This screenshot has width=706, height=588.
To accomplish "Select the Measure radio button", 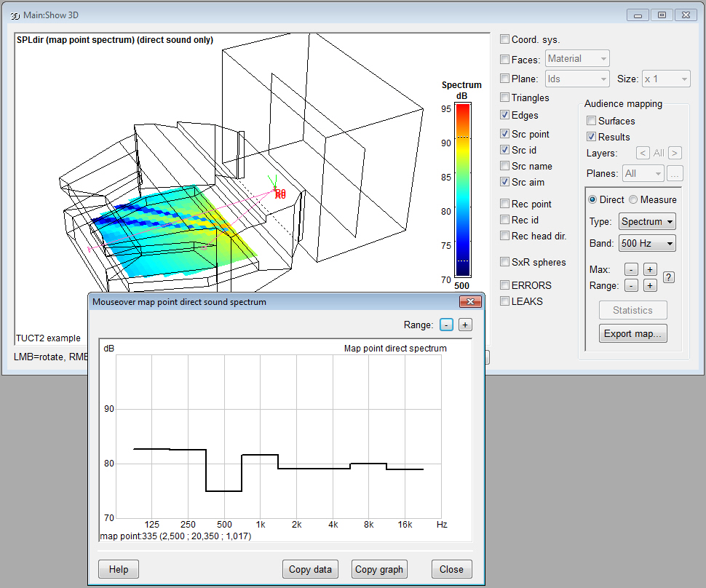I will 633,199.
